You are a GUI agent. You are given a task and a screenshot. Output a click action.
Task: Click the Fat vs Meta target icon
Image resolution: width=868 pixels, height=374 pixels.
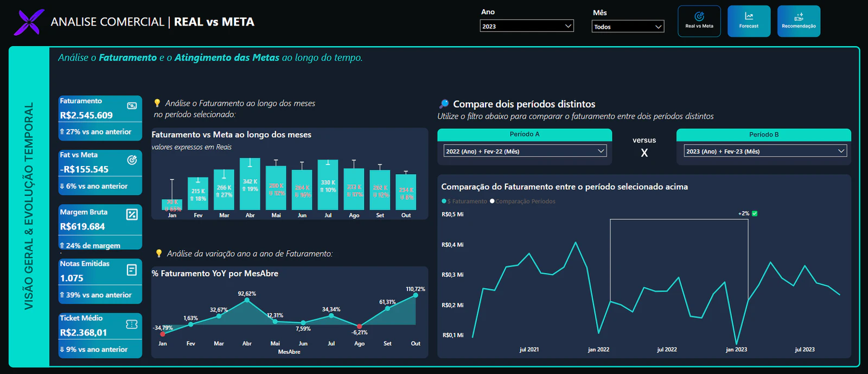coord(132,160)
